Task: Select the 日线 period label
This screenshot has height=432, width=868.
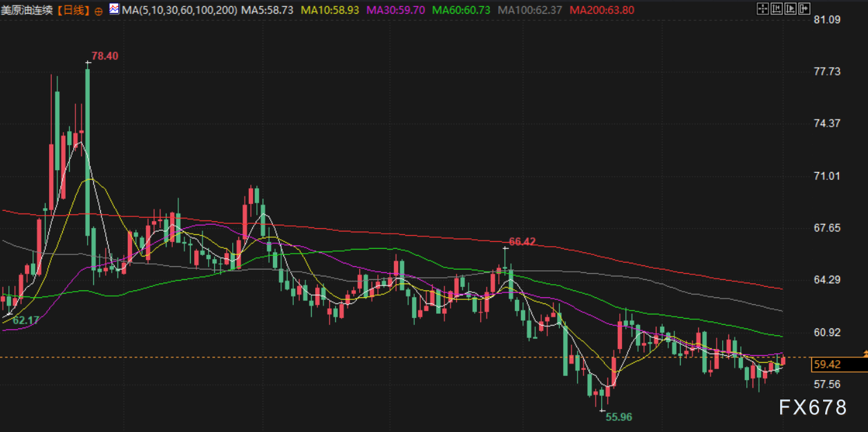Action: point(74,10)
